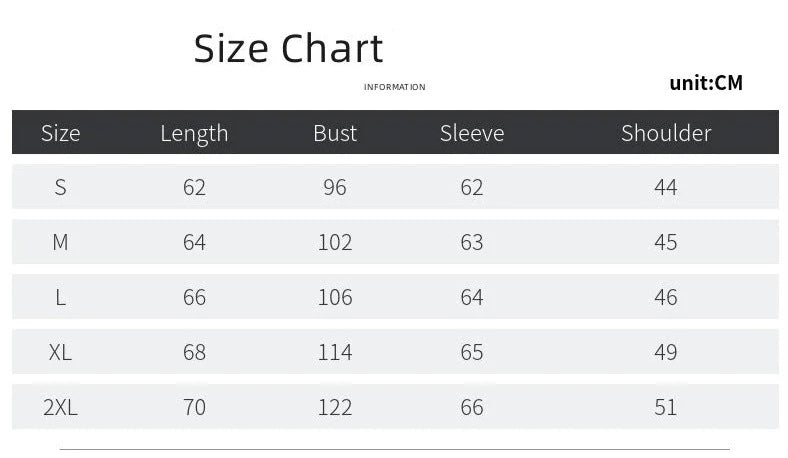Click the Size Chart title

click(x=288, y=48)
